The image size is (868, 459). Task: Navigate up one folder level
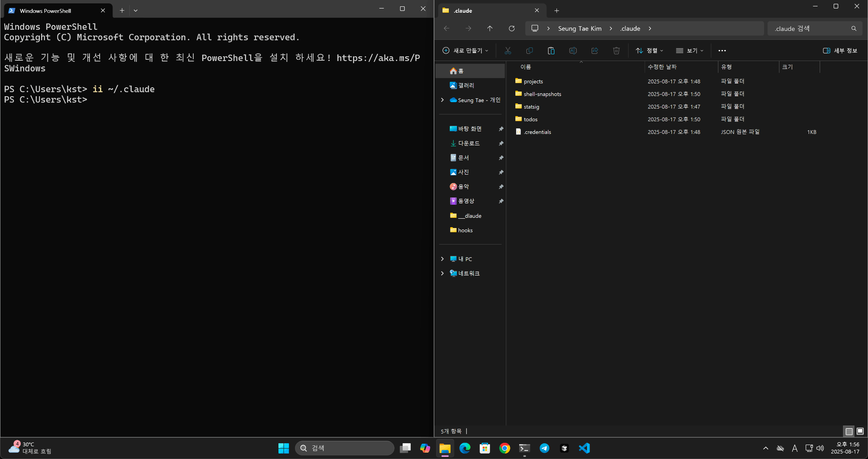tap(490, 28)
